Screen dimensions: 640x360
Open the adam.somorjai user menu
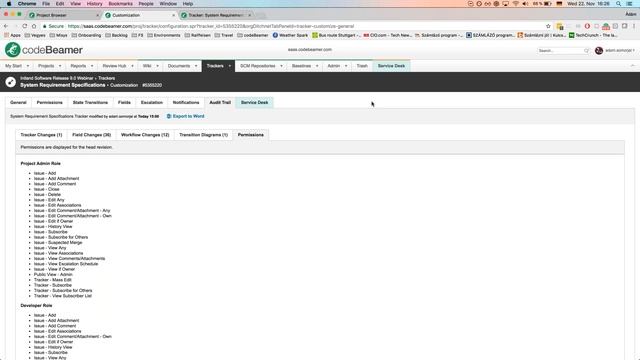tap(620, 51)
